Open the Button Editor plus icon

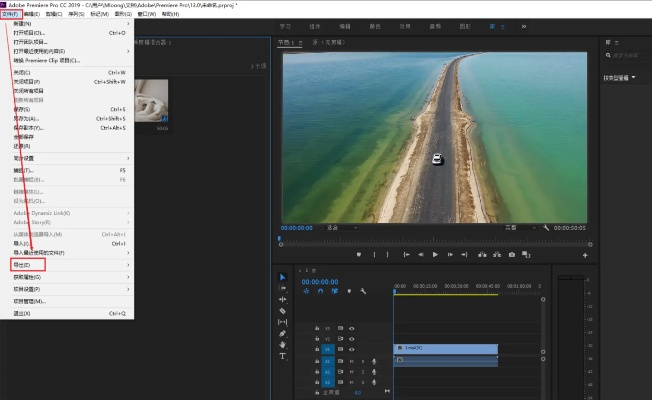pyautogui.click(x=585, y=255)
